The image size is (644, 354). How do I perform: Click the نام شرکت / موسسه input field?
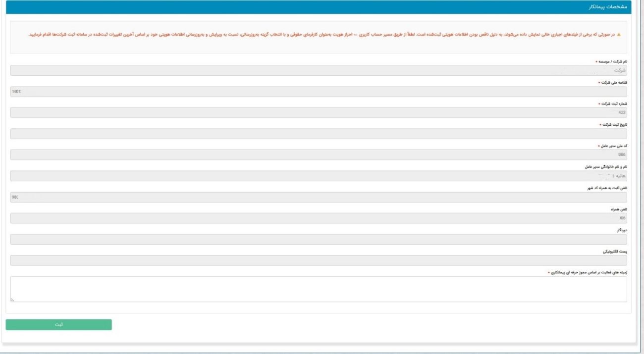319,70
